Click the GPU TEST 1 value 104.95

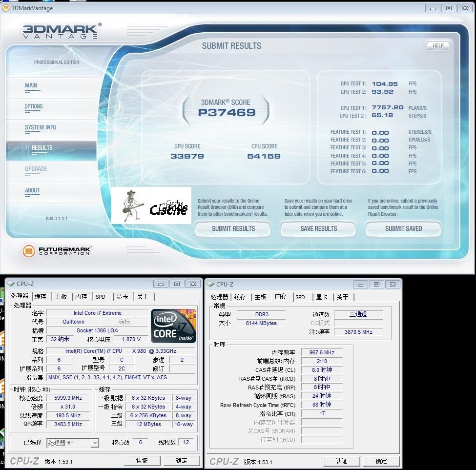(x=385, y=84)
